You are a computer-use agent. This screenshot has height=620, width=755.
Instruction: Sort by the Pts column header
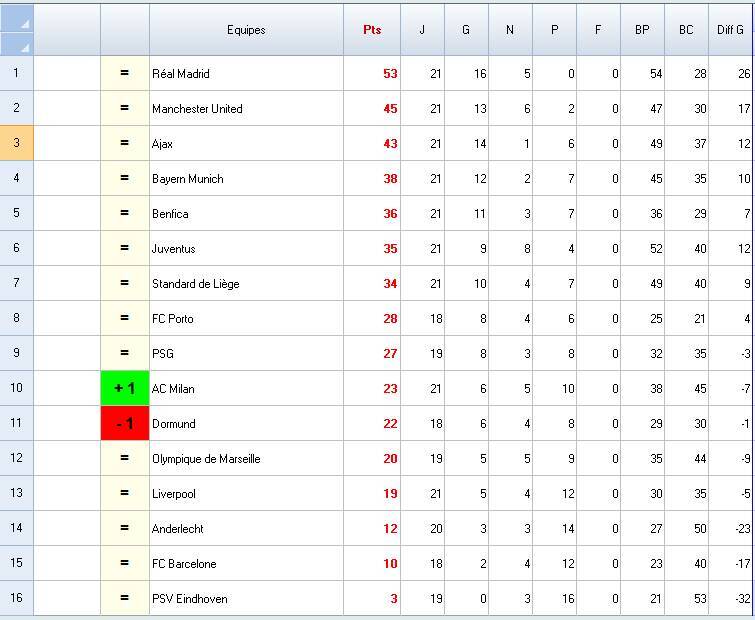tap(372, 30)
